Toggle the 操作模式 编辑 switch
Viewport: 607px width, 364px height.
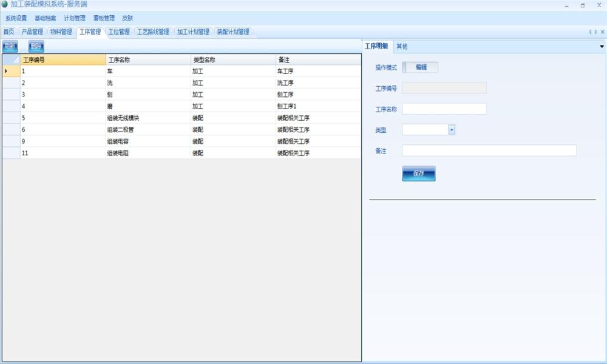point(420,67)
